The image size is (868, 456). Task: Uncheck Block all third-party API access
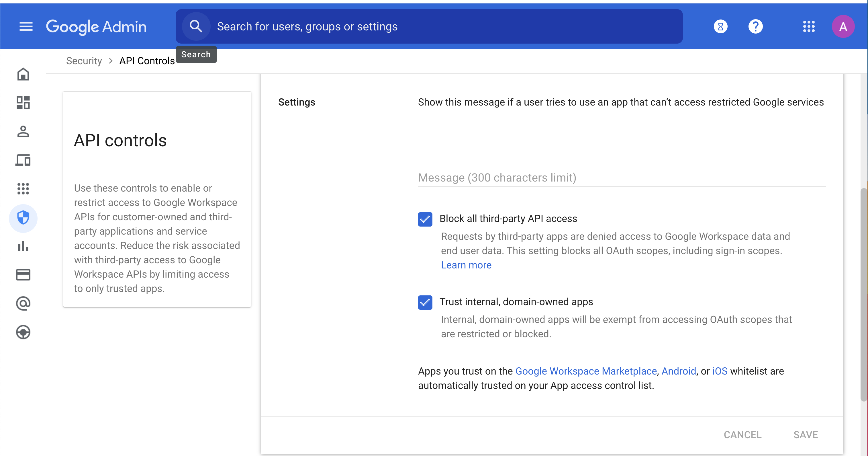425,219
